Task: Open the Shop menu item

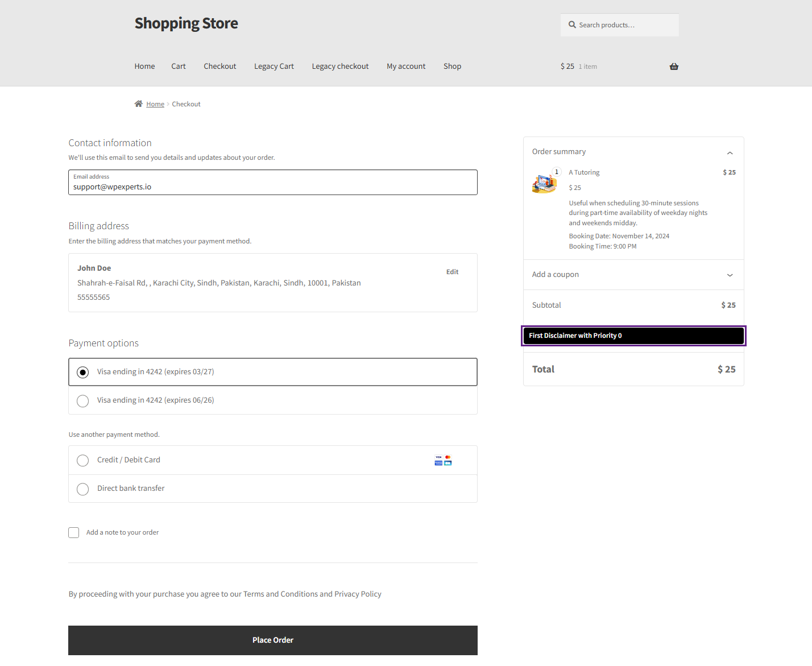Action: pyautogui.click(x=452, y=67)
